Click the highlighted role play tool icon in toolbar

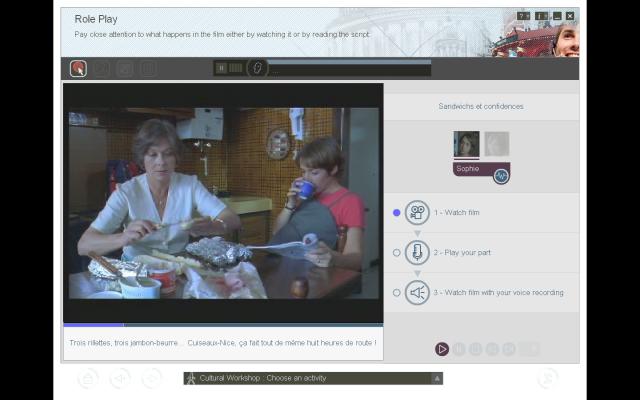click(78, 68)
